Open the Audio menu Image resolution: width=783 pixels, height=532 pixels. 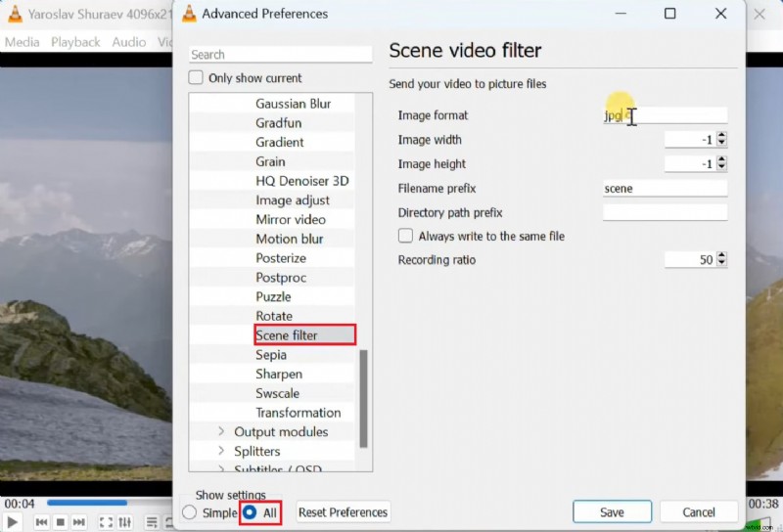[x=129, y=42]
